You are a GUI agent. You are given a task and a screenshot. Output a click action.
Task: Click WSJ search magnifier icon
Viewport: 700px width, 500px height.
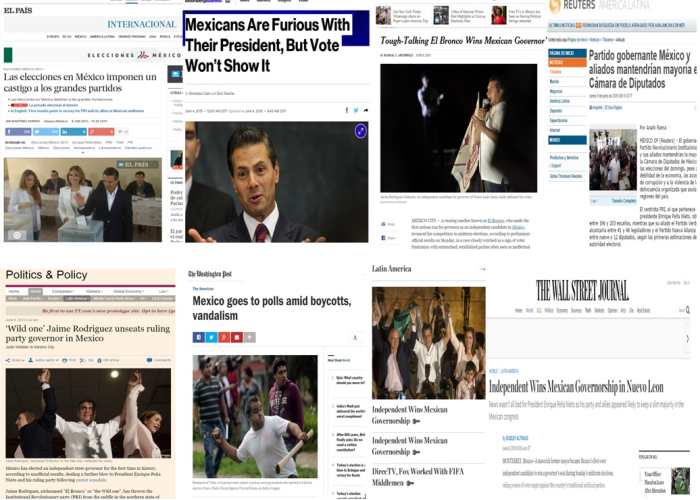(688, 309)
